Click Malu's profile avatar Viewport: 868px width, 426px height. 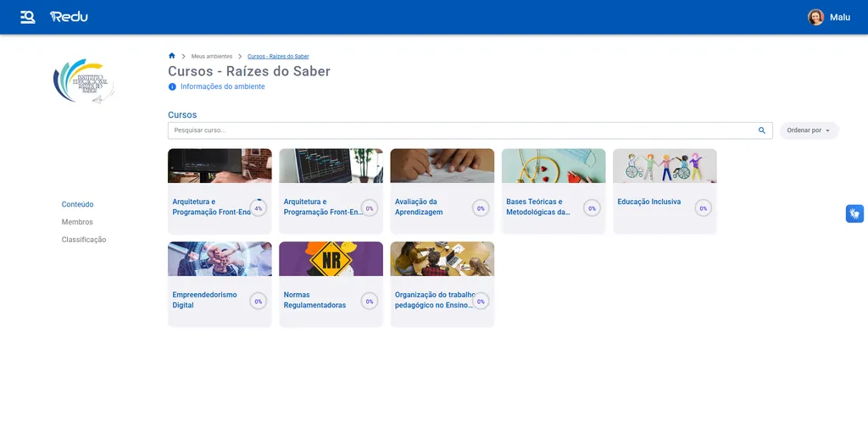pos(815,17)
